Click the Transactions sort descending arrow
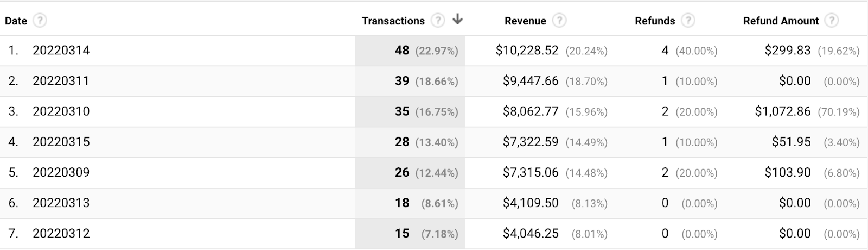 coord(457,20)
